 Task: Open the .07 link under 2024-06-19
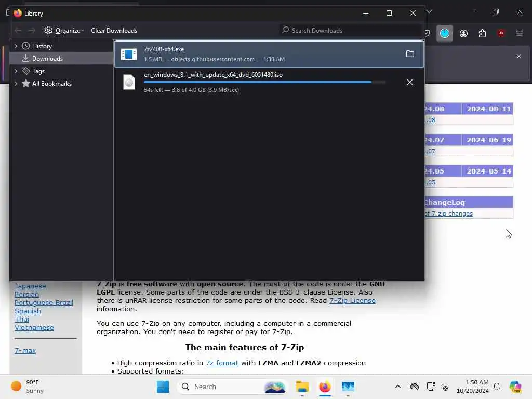tap(430, 151)
